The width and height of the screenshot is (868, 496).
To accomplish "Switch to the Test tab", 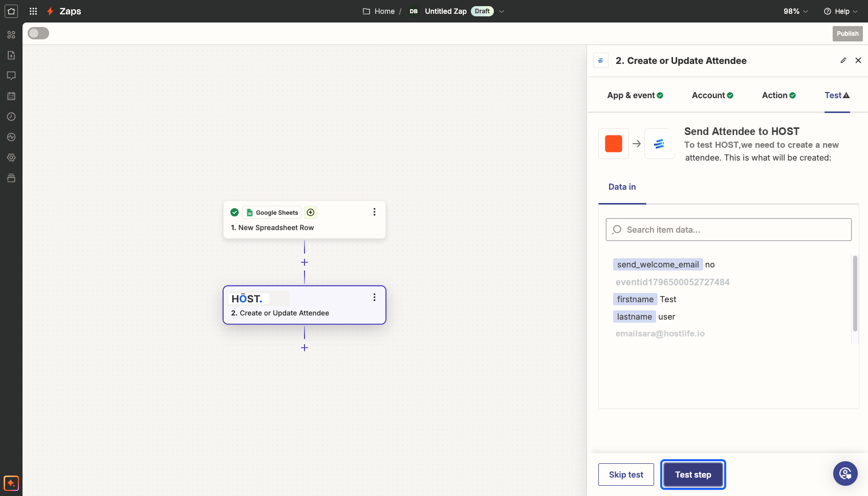I will pyautogui.click(x=837, y=95).
